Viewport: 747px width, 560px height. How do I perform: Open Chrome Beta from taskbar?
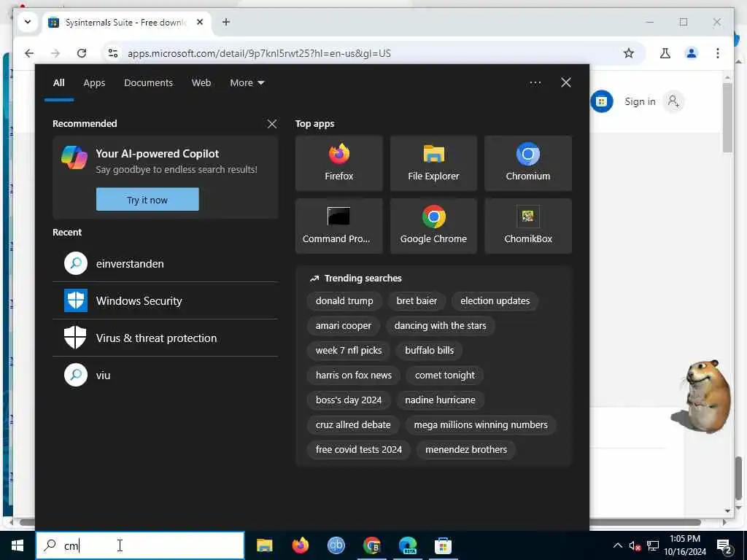pos(371,545)
